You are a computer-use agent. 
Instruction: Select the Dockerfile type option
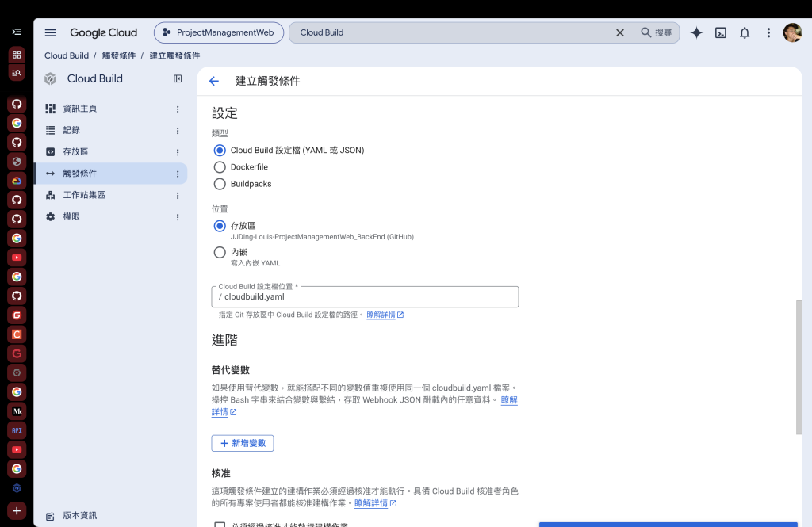[220, 167]
